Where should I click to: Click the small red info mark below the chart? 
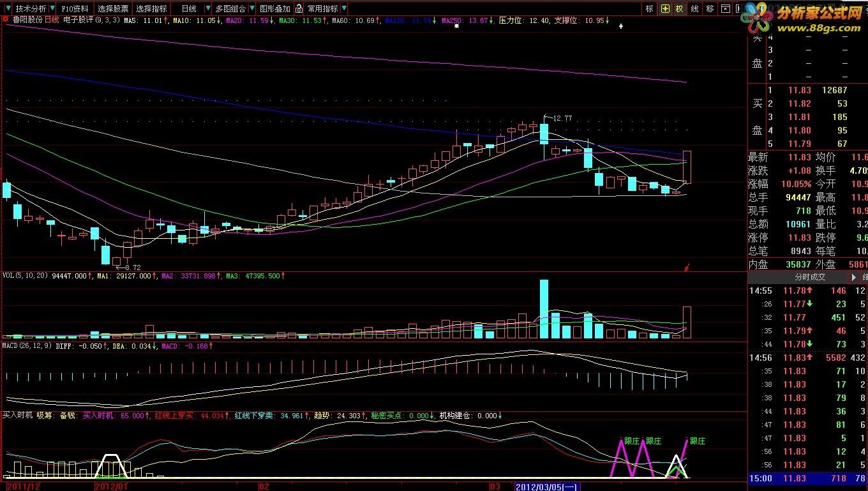point(686,267)
